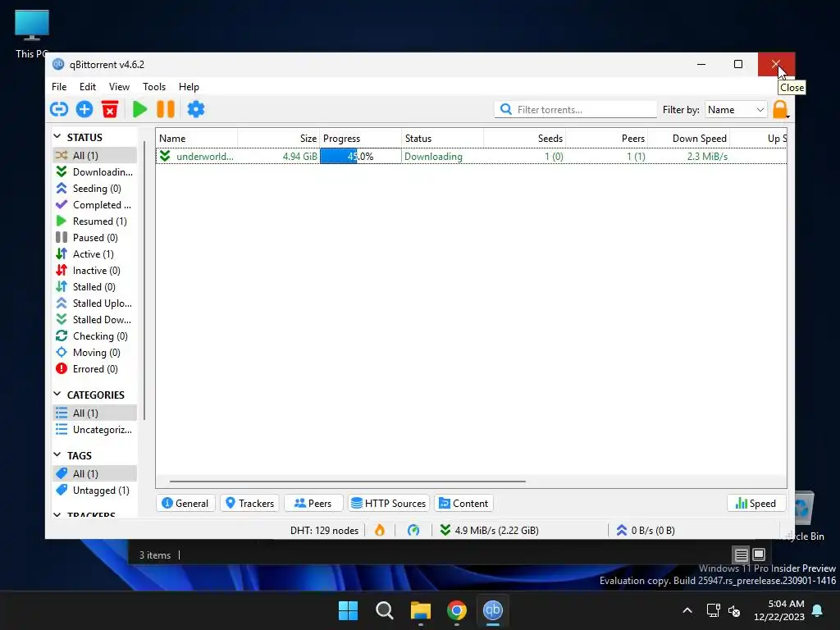Viewport: 840px width, 630px height.
Task: Select the Inactive (0) filter
Action: click(x=95, y=271)
